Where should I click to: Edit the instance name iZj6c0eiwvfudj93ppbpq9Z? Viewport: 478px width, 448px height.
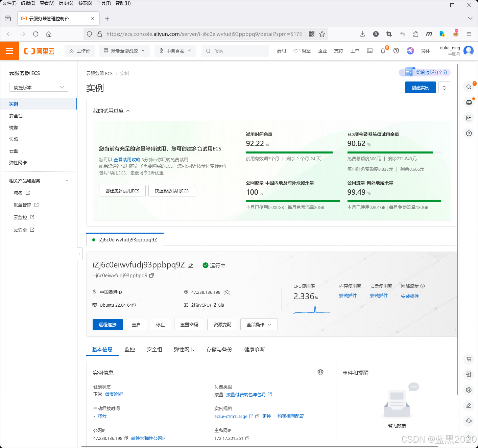[191, 265]
